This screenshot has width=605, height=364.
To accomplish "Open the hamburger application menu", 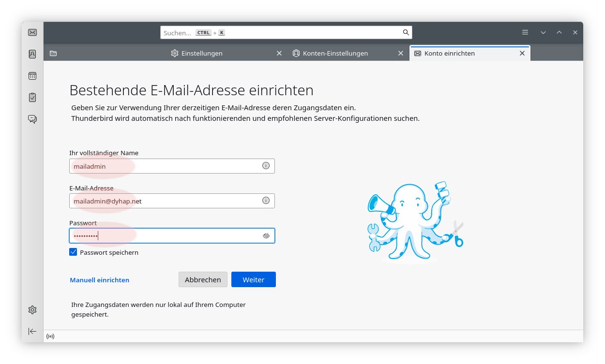I will click(x=525, y=32).
